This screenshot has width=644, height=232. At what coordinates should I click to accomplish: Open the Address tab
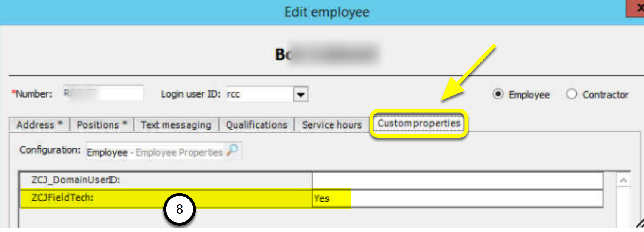coord(39,124)
